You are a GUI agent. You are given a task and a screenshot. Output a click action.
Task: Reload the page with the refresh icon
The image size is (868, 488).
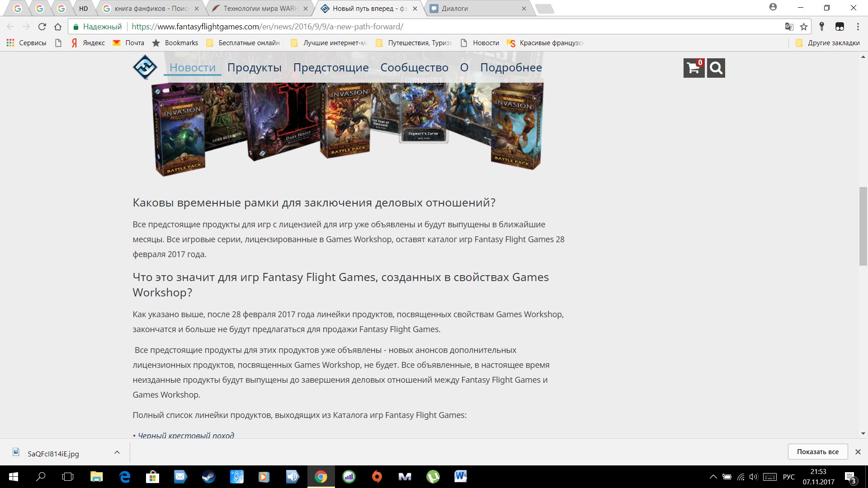(x=42, y=27)
